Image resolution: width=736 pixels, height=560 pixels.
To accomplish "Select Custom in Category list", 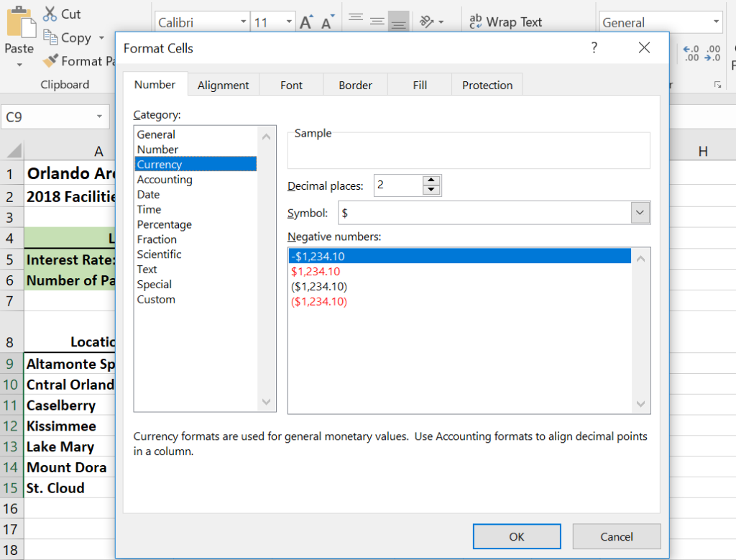I will 195,300.
